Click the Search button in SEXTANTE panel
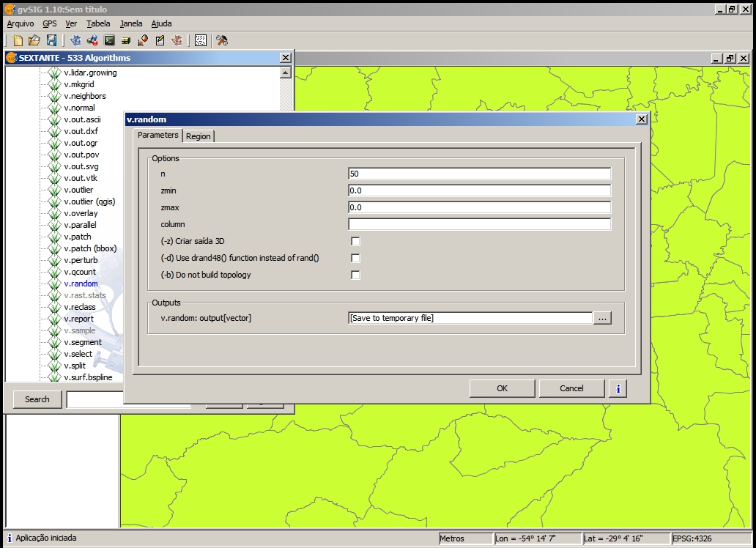Viewport: 756px width, 548px height. [x=37, y=399]
